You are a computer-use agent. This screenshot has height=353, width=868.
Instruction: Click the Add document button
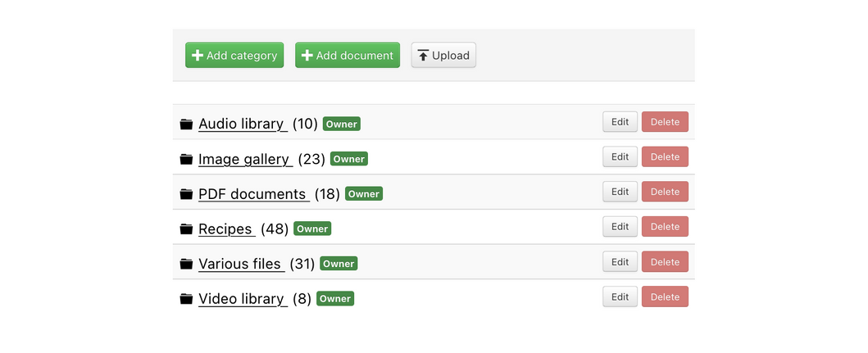point(348,56)
